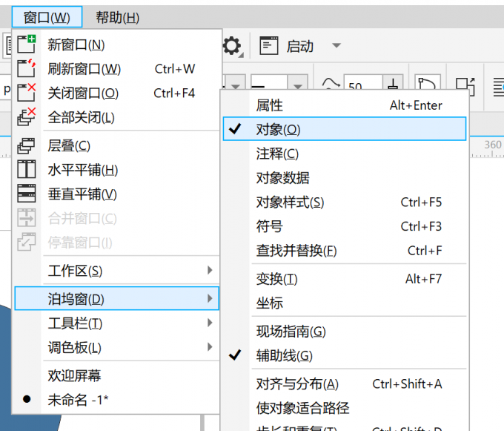Open the 坐标 docker
This screenshot has height=431, width=504.
pyautogui.click(x=345, y=303)
